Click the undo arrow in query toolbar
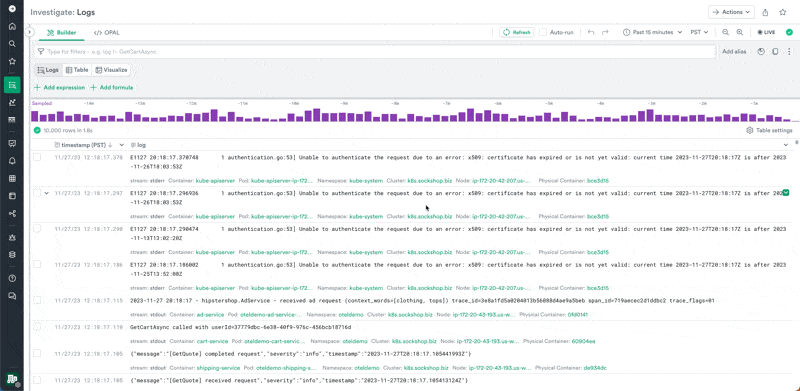800x391 pixels. coord(591,32)
